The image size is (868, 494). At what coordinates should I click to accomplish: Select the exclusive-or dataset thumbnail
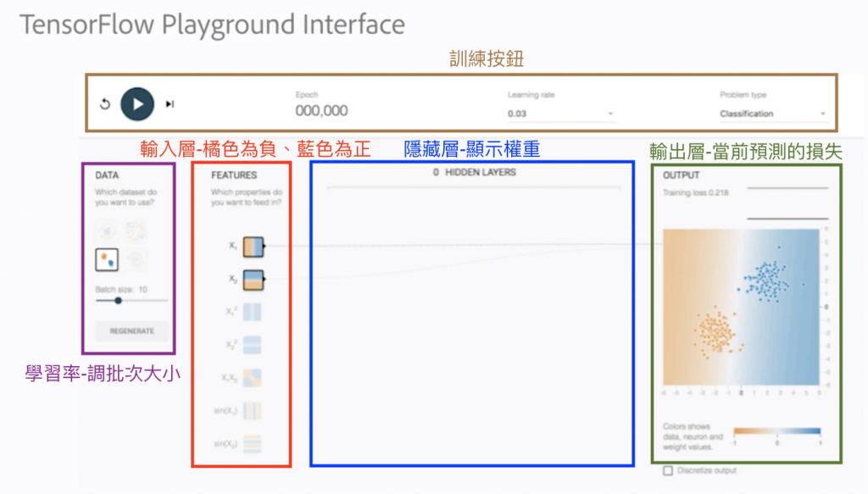(x=136, y=230)
